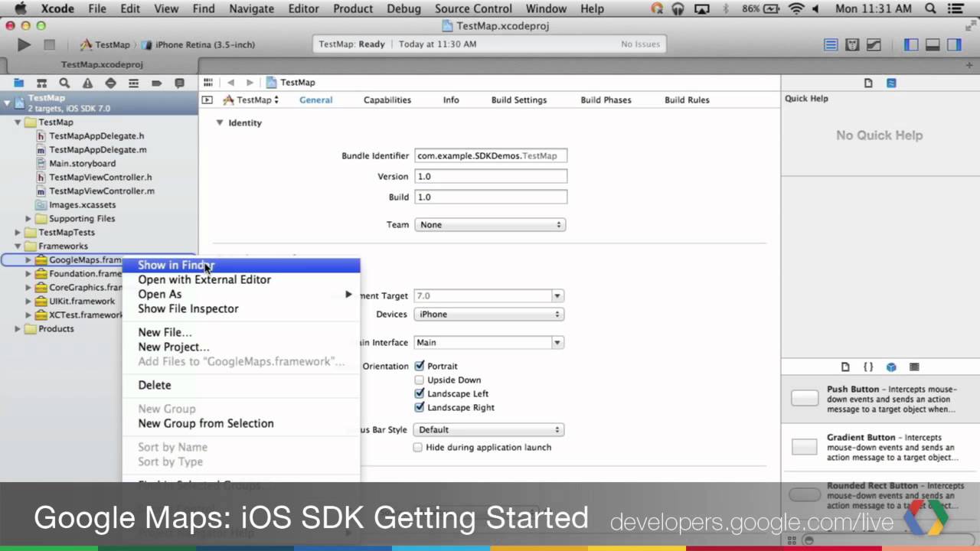
Task: Choose Show in Finder from context menu
Action: [x=241, y=265]
